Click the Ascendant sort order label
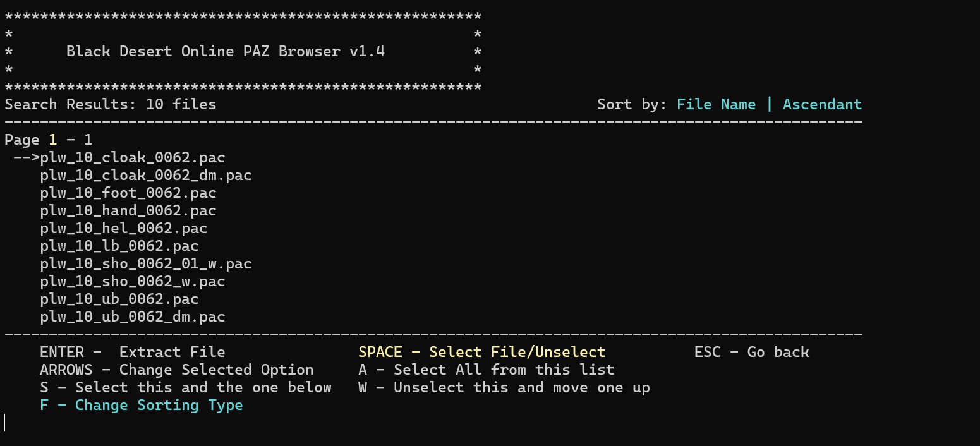The height and width of the screenshot is (446, 980). tap(822, 104)
